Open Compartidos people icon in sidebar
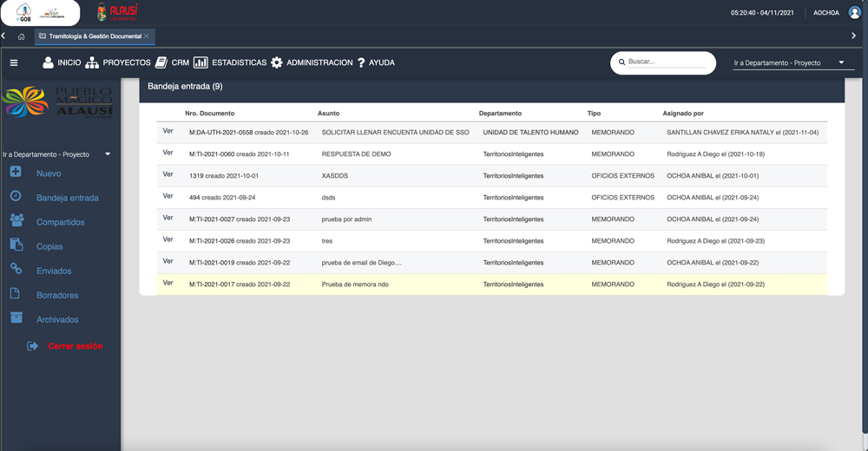 16,221
